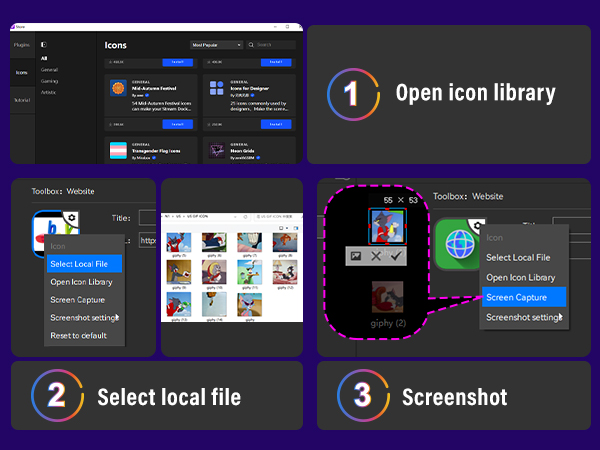Click the image icon in the capture toolbar
600x450 pixels.
pyautogui.click(x=355, y=256)
